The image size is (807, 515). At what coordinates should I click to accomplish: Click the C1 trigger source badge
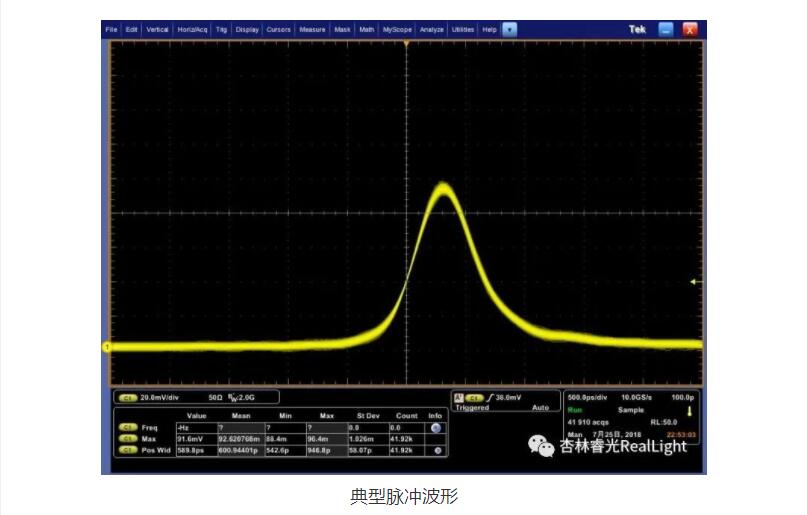(x=474, y=398)
